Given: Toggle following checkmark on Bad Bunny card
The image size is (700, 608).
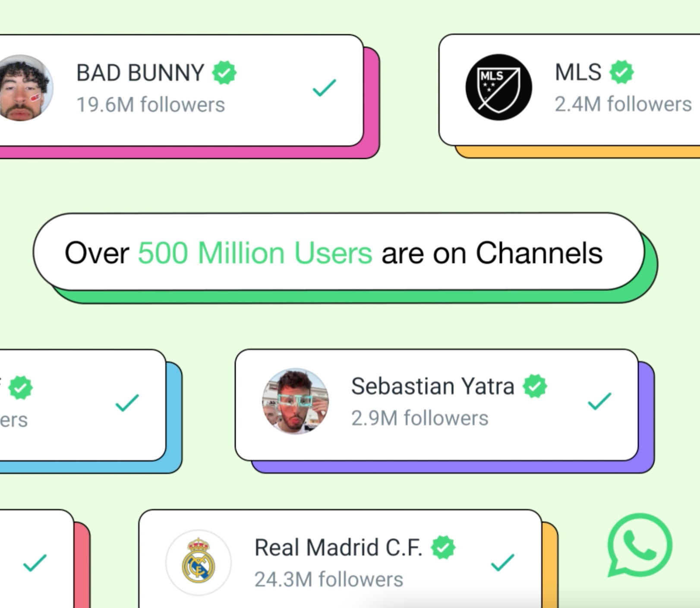Looking at the screenshot, I should [324, 88].
